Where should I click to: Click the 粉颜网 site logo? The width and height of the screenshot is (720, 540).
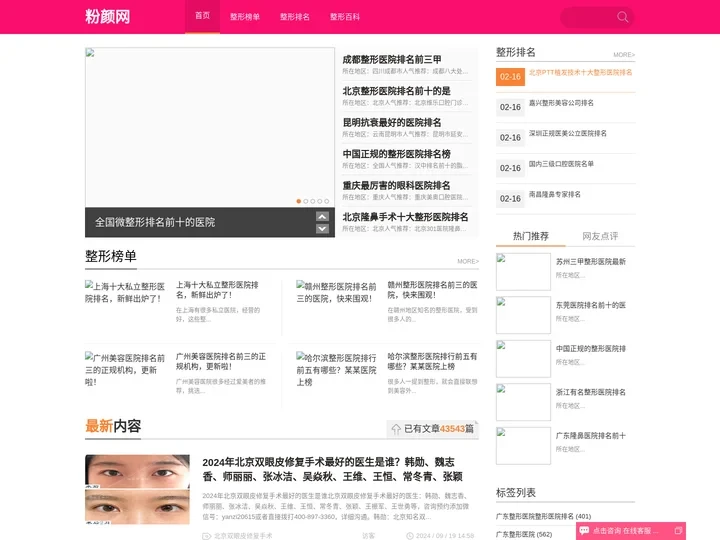[x=107, y=17]
